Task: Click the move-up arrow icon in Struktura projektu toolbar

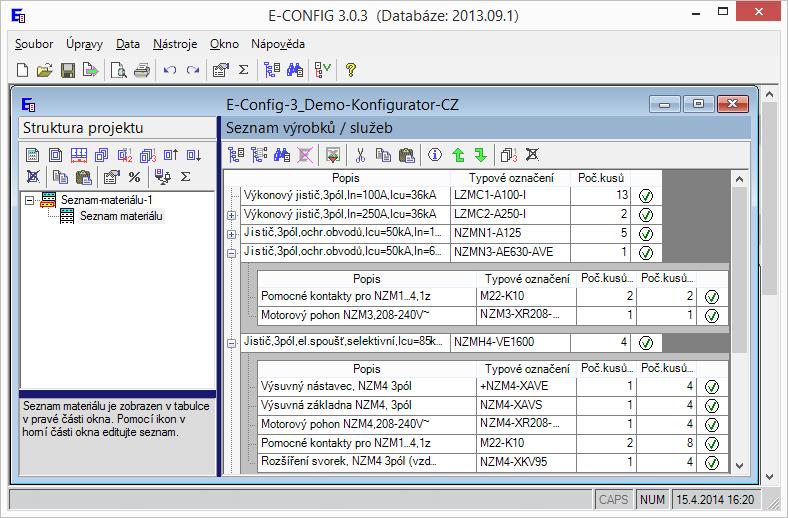Action: [x=171, y=155]
